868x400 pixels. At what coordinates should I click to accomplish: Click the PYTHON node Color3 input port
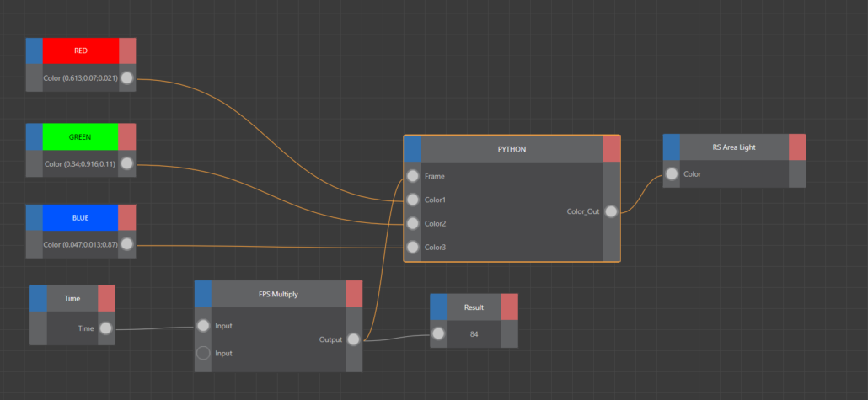tap(412, 248)
